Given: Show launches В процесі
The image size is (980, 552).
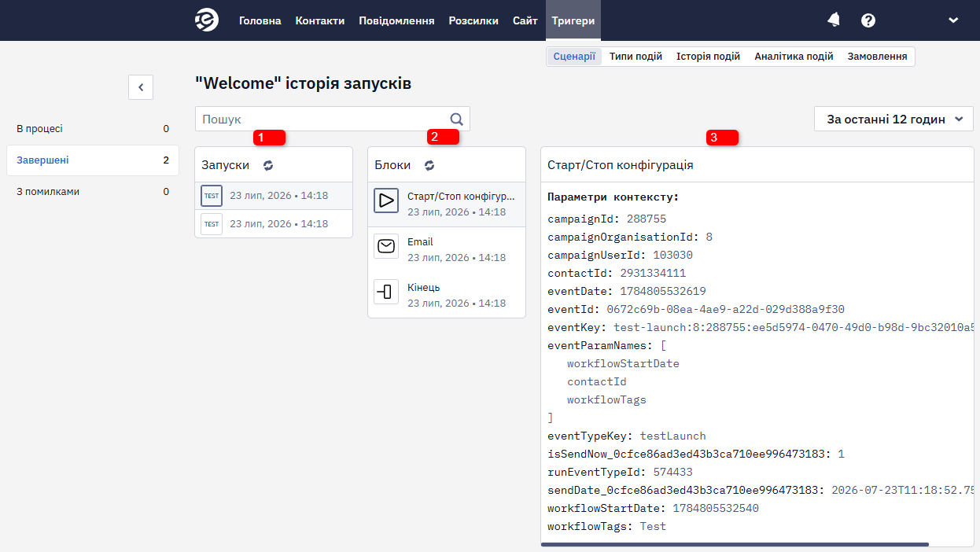Looking at the screenshot, I should [x=93, y=128].
